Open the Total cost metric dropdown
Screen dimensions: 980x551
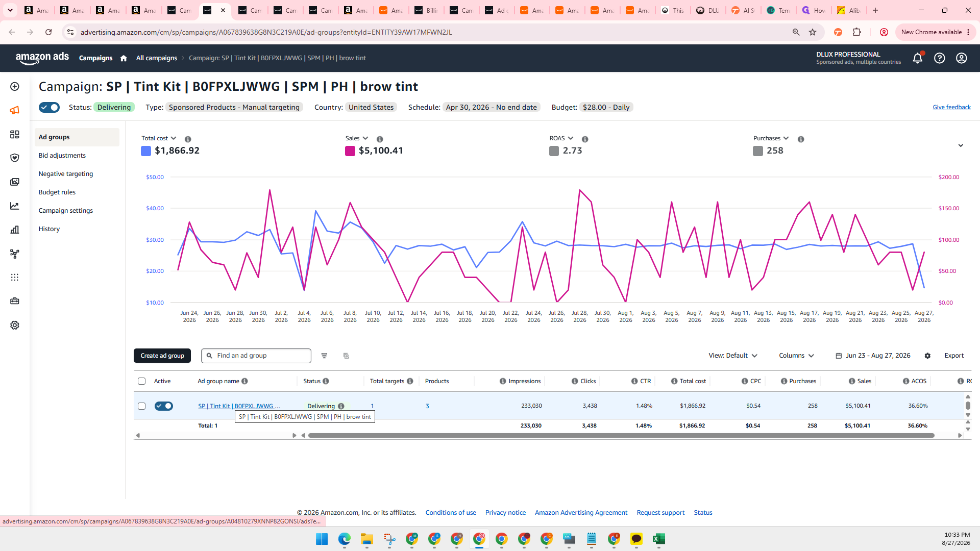tap(159, 138)
